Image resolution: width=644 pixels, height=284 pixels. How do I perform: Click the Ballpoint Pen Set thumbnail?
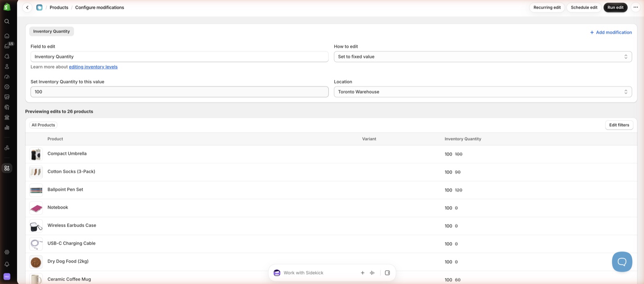(36, 190)
